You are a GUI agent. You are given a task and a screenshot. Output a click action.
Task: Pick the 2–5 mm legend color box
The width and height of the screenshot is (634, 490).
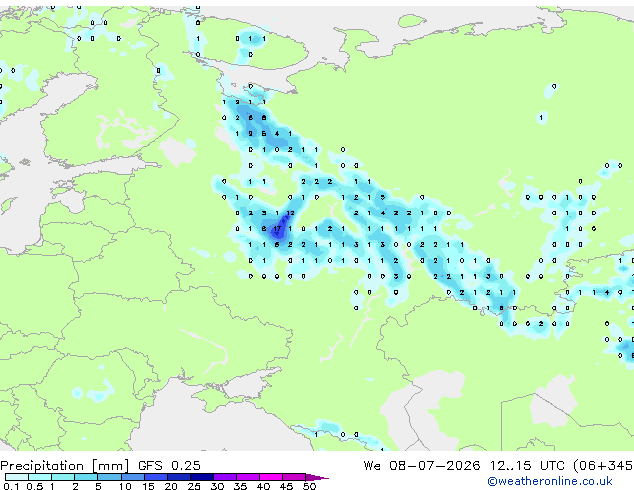tap(86, 477)
